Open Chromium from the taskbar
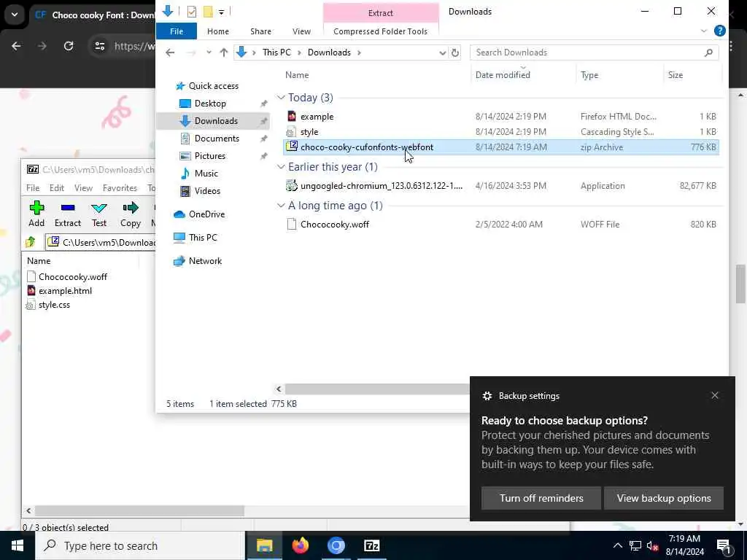The height and width of the screenshot is (560, 747). (336, 545)
